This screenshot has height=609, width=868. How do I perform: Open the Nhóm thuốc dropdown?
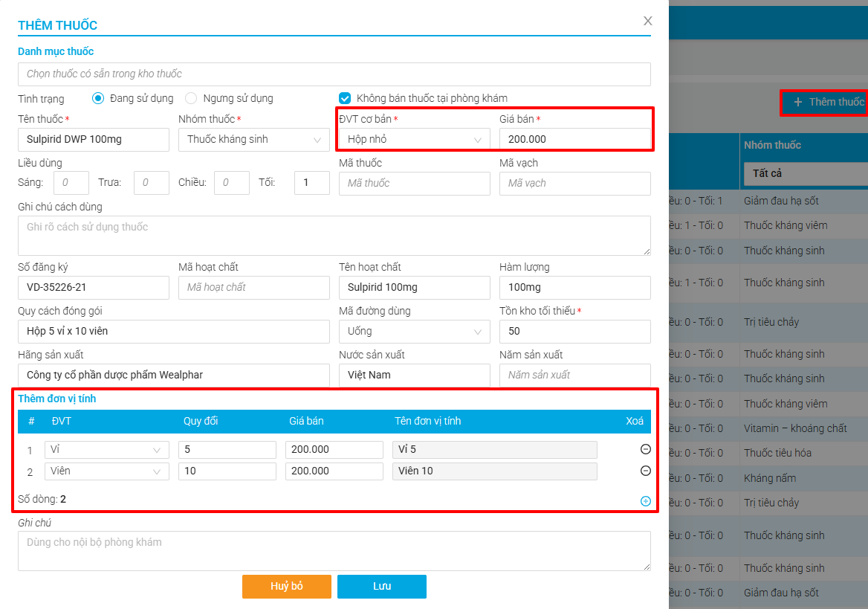coord(253,140)
